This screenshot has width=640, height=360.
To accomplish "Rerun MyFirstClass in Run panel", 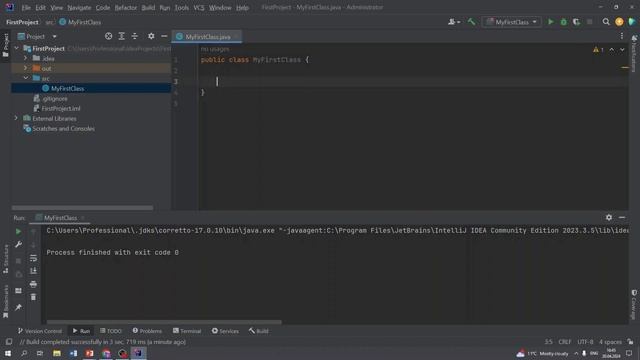I will click(18, 231).
